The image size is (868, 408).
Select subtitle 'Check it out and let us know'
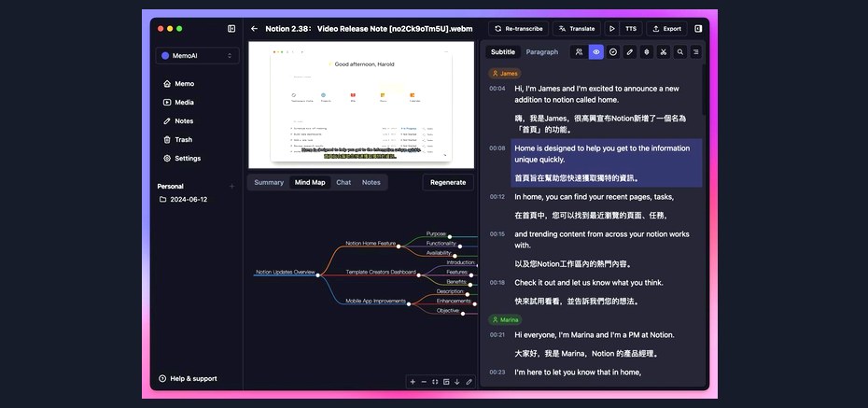point(589,283)
